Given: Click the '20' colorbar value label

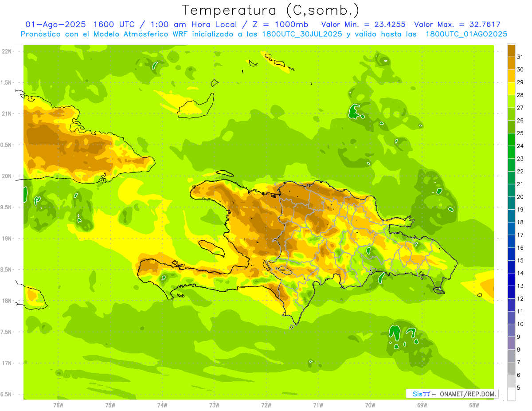Looking at the screenshot, I should pyautogui.click(x=520, y=196).
